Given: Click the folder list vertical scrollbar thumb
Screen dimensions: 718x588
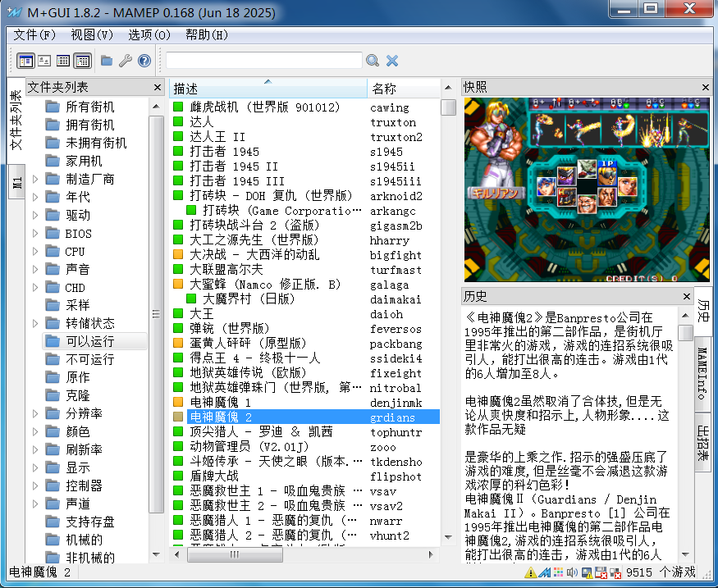Looking at the screenshot, I should pos(156,314).
